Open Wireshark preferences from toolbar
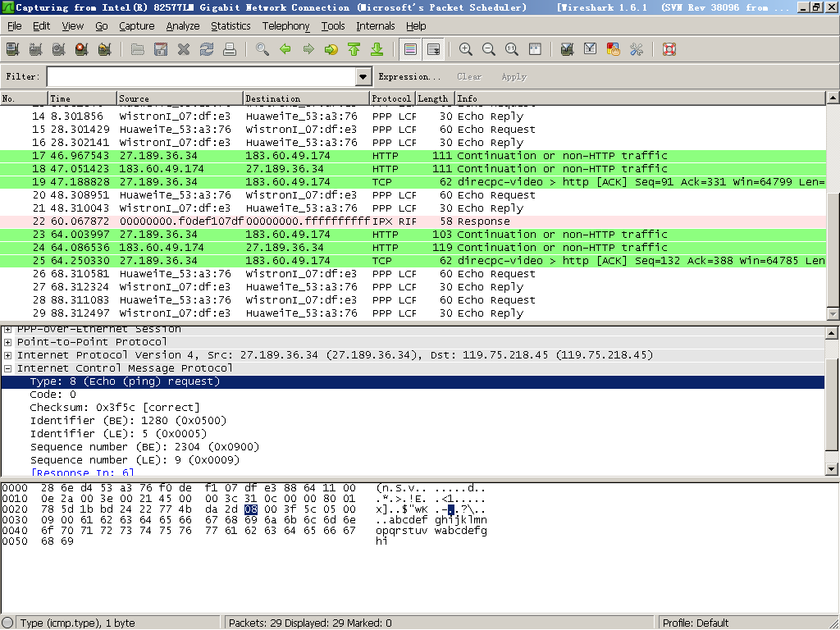Image resolution: width=840 pixels, height=630 pixels. pyautogui.click(x=637, y=50)
